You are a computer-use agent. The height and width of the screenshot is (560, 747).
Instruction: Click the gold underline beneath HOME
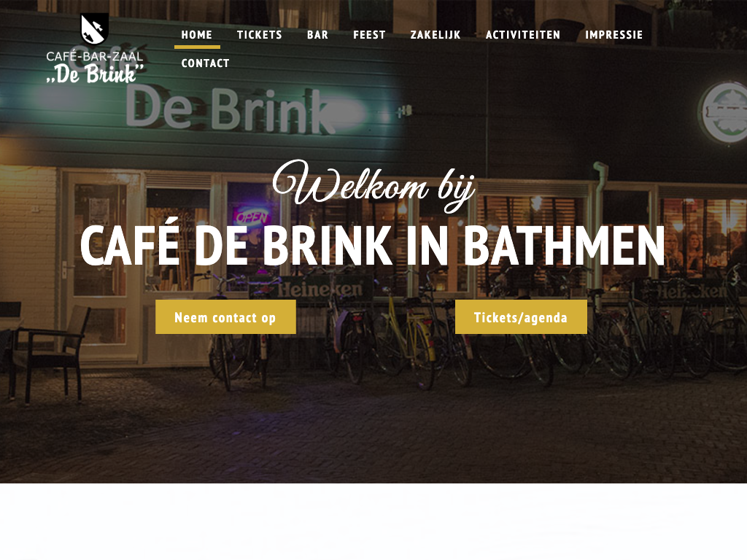point(197,47)
